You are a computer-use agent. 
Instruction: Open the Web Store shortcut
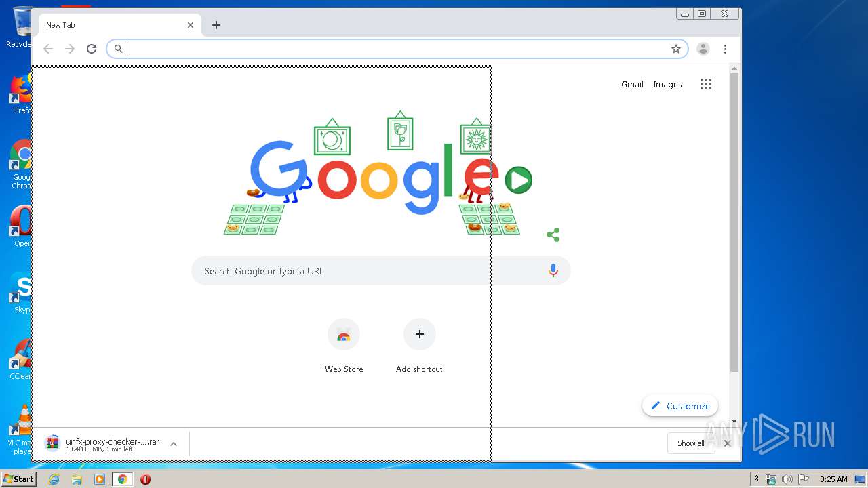click(344, 346)
